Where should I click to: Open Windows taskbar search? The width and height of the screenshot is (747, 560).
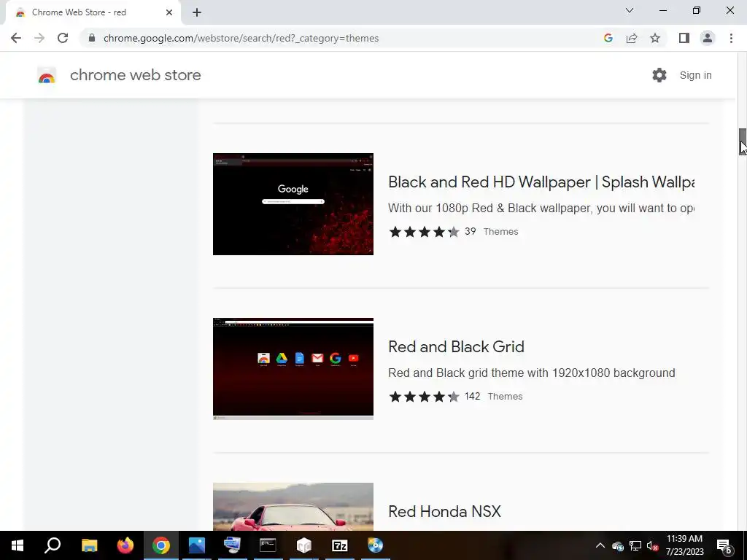(53, 545)
